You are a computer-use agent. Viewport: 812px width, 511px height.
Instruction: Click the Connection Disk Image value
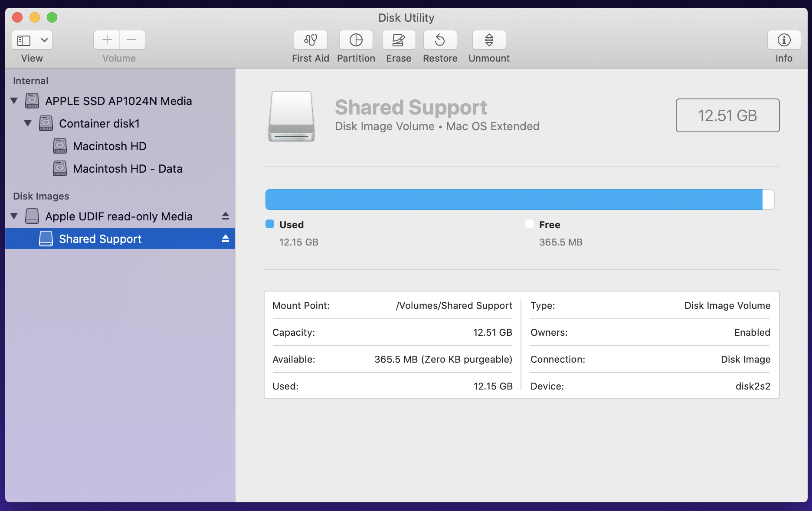click(x=746, y=359)
